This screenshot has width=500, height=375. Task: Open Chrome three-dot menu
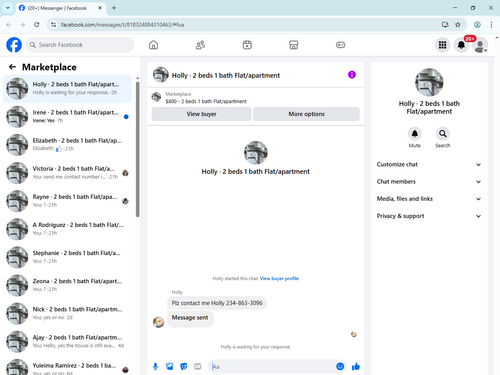491,25
